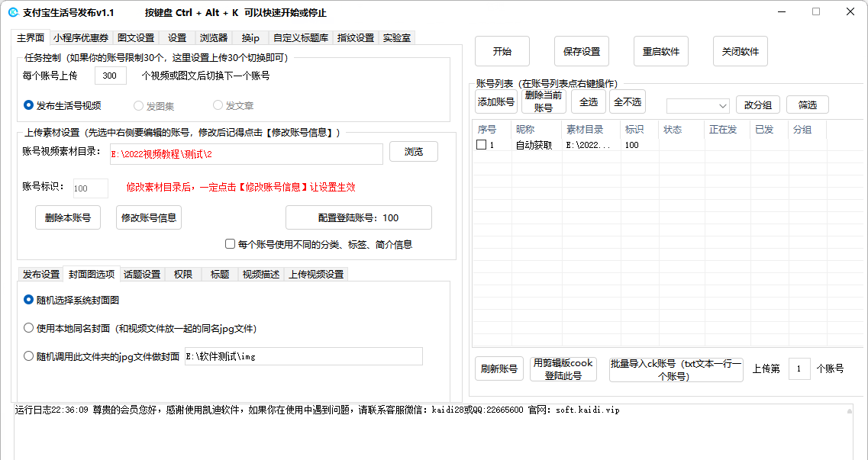Click the 账号标识 input field
Screen dimensions: 868x460
pyautogui.click(x=91, y=188)
